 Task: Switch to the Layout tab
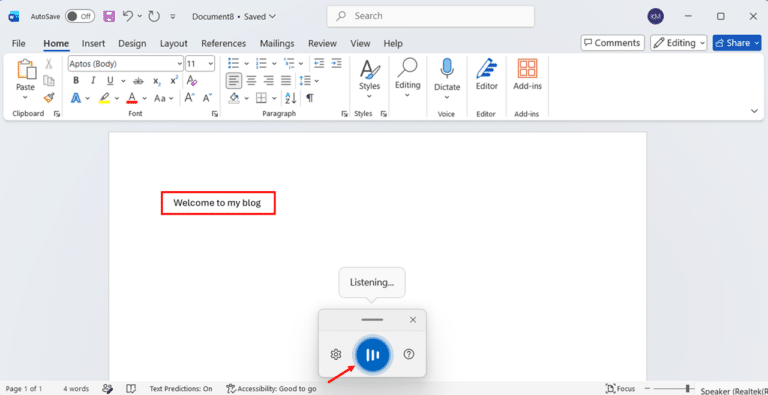[174, 44]
